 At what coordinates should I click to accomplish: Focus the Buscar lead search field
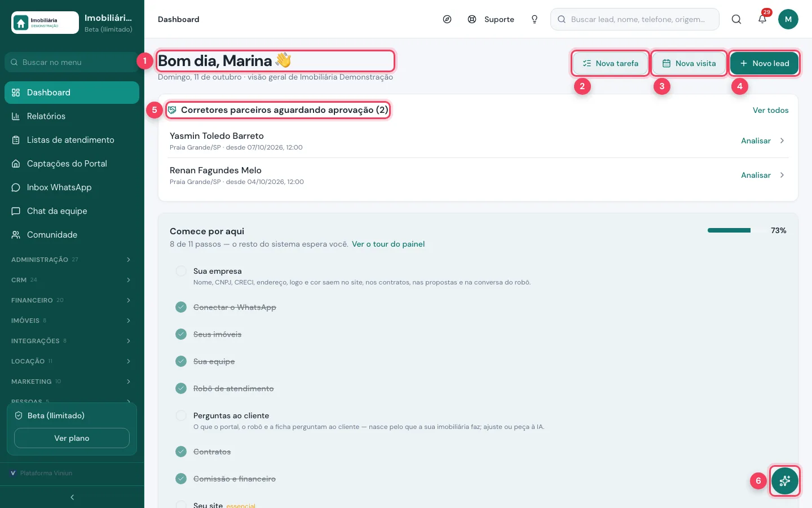(635, 19)
